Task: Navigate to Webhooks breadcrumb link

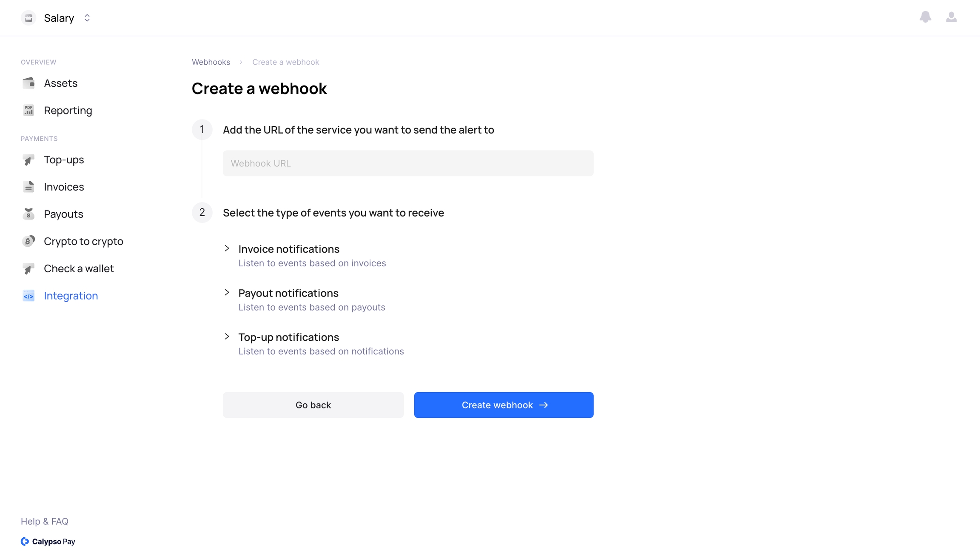Action: tap(211, 62)
